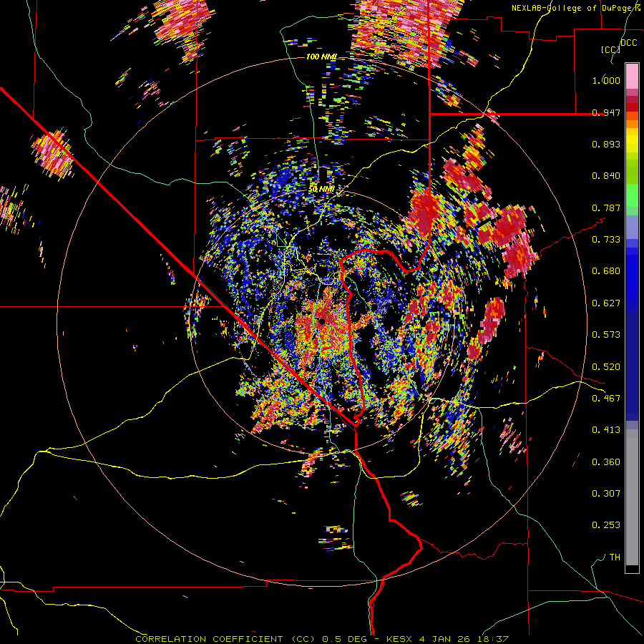Click the 0.893 legend value
Viewport: 644px width, 644px height.
606,144
